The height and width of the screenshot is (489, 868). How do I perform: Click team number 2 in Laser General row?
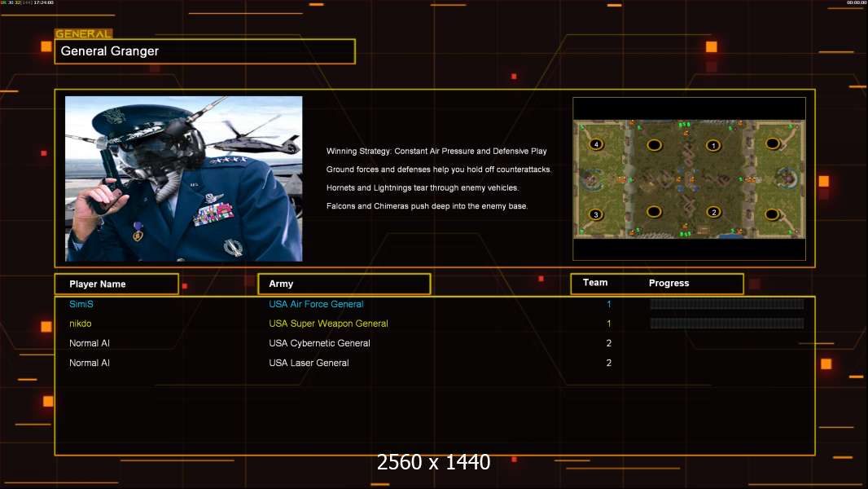[609, 363]
